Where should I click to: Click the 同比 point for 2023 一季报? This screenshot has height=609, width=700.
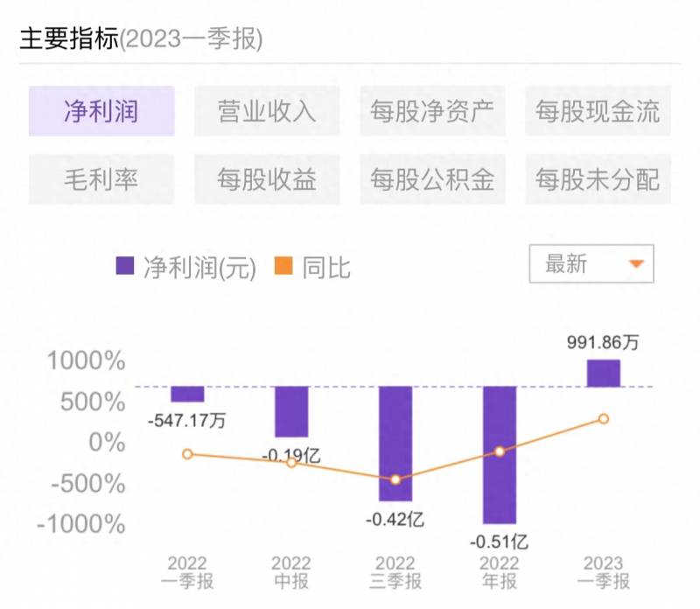tap(604, 419)
